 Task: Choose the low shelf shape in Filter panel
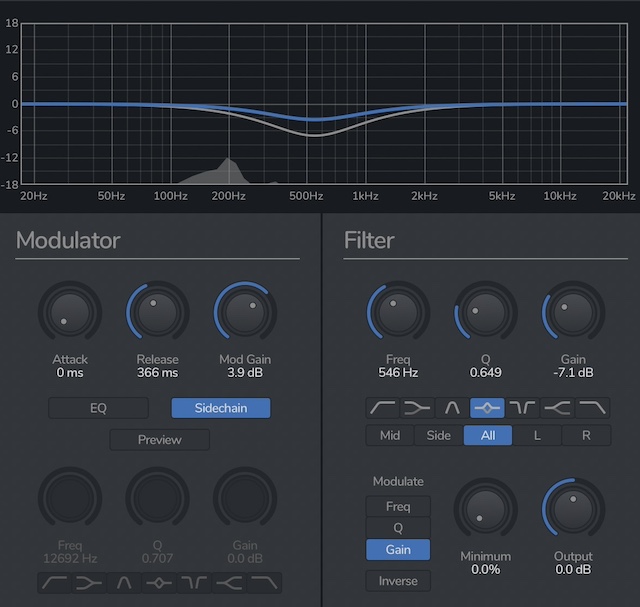pos(416,408)
